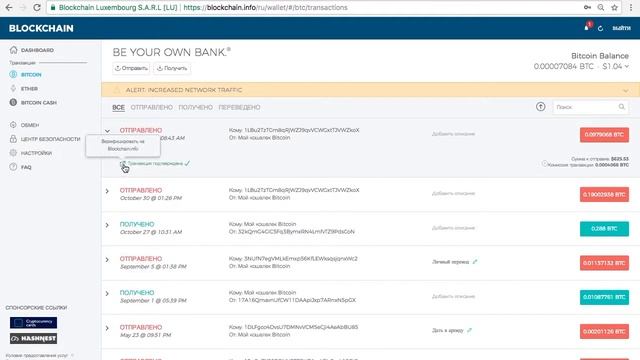Show the Все (All) transactions tab

(118, 107)
